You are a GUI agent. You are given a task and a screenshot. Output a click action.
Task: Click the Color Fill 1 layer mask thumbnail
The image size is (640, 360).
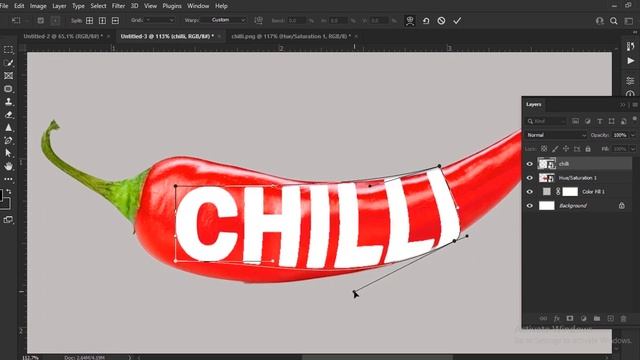point(570,192)
